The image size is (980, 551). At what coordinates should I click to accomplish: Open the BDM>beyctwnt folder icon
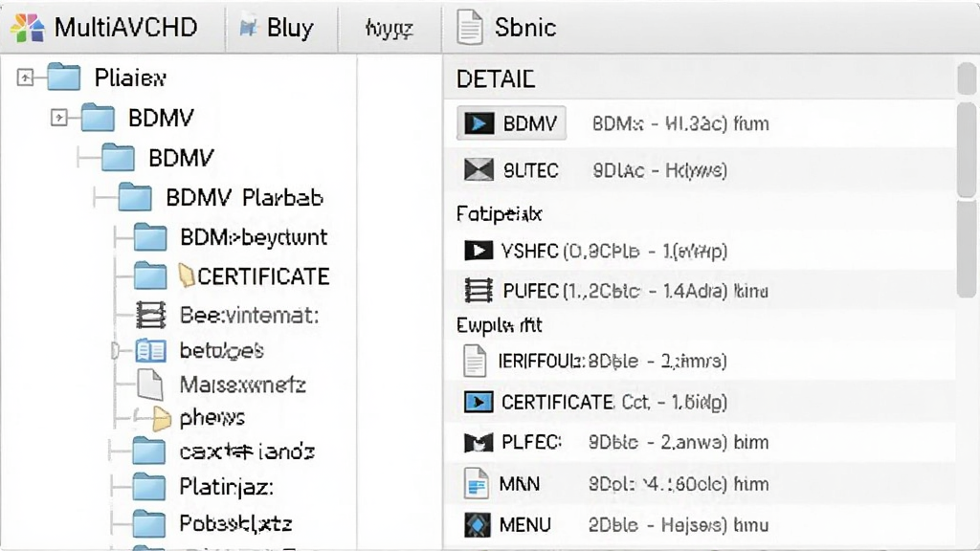click(150, 237)
